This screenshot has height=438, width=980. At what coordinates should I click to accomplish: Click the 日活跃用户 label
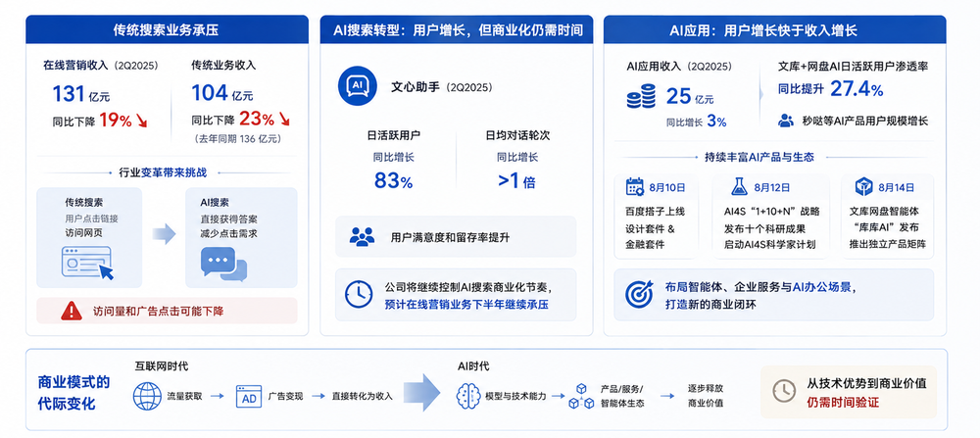click(394, 135)
